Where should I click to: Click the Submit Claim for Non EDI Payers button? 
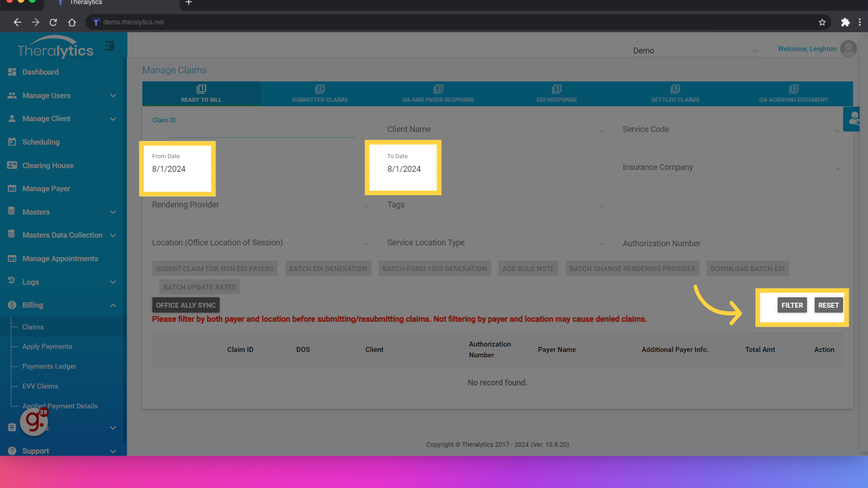[x=214, y=268]
